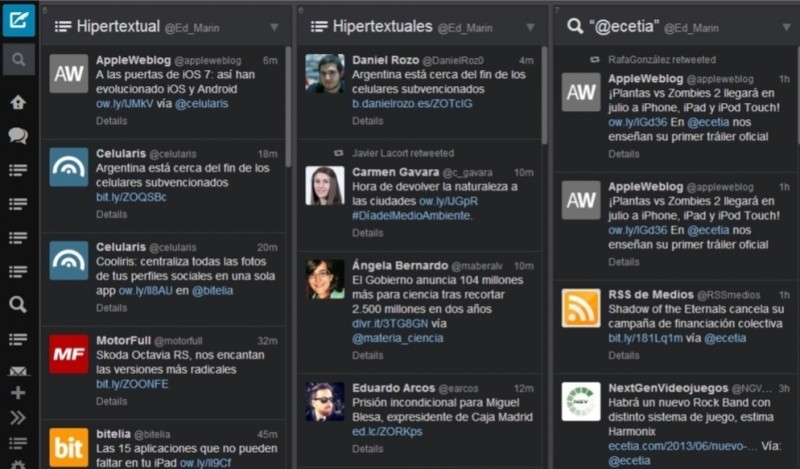Open the @bitelia mention in Cooliris tweet
Image resolution: width=800 pixels, height=469 pixels.
coord(212,290)
